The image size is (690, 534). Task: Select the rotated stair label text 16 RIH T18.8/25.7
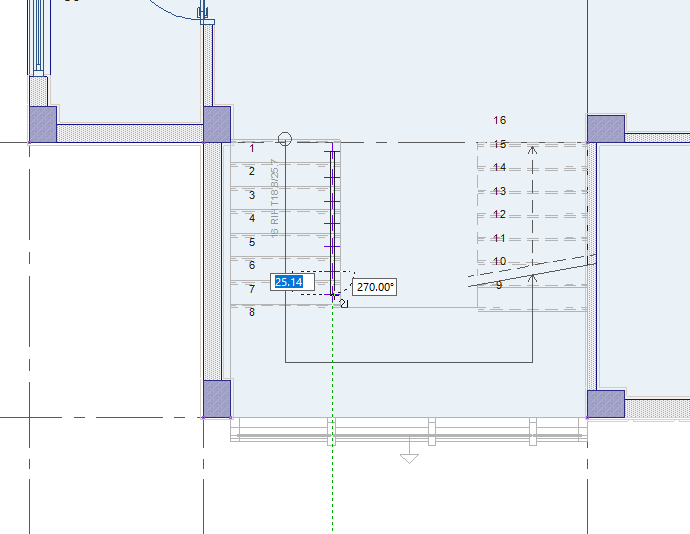pyautogui.click(x=275, y=199)
